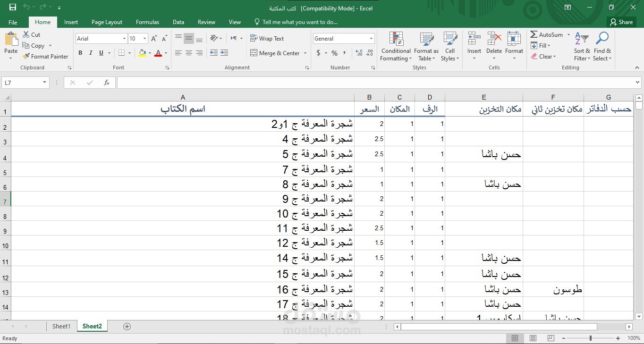Switch to Page Layout view in status bar
The width and height of the screenshot is (644, 344).
533,338
